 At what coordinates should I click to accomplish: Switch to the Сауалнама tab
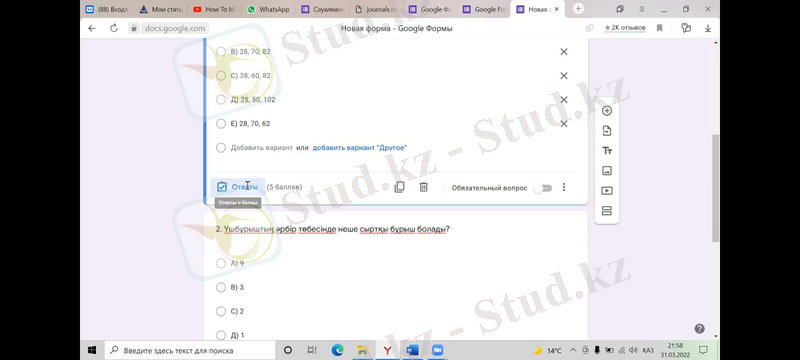[322, 9]
